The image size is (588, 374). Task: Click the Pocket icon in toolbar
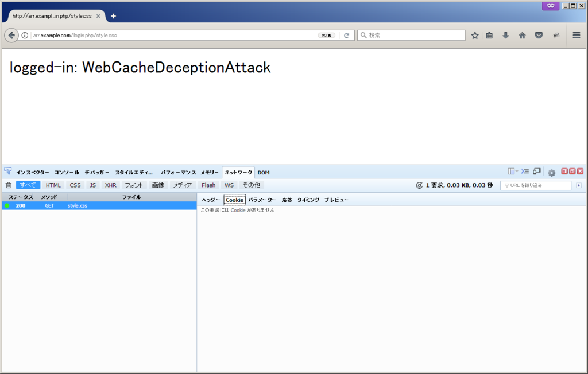click(x=539, y=36)
